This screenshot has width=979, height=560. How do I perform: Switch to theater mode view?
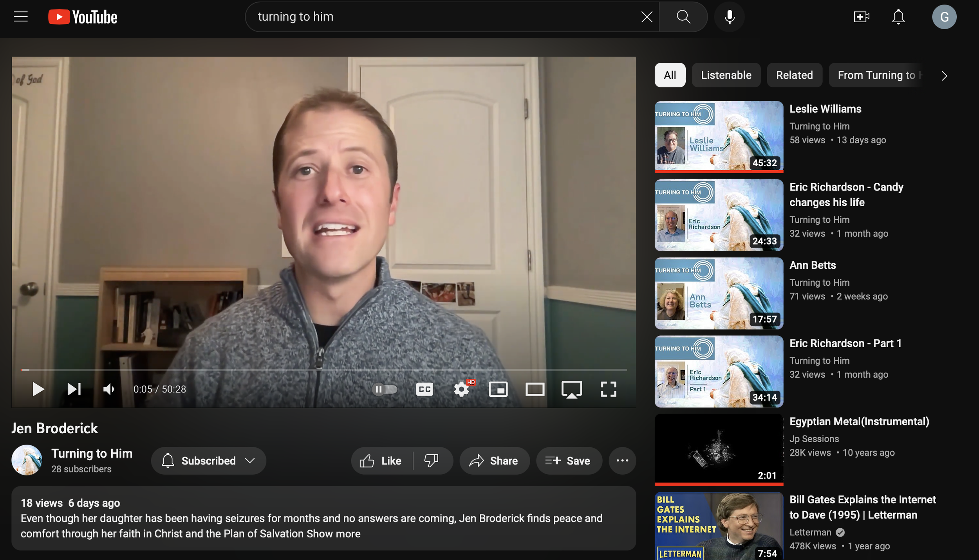point(535,389)
